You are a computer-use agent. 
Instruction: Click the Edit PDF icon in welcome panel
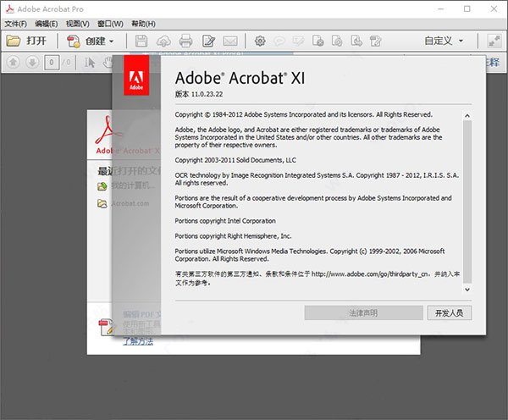click(x=107, y=328)
